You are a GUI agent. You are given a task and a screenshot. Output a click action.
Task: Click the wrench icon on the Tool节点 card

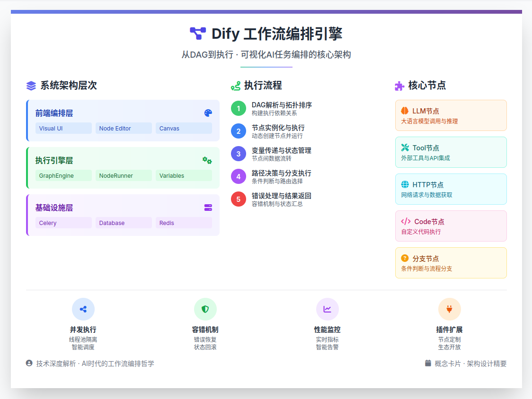point(405,147)
